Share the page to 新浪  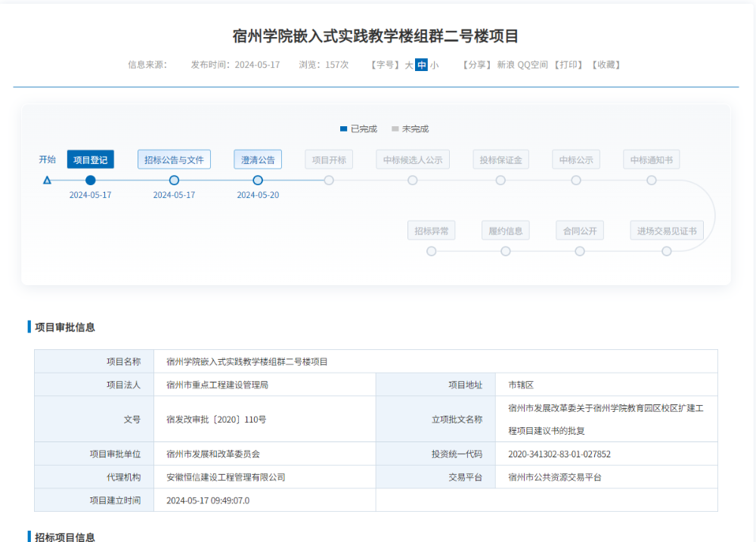506,64
